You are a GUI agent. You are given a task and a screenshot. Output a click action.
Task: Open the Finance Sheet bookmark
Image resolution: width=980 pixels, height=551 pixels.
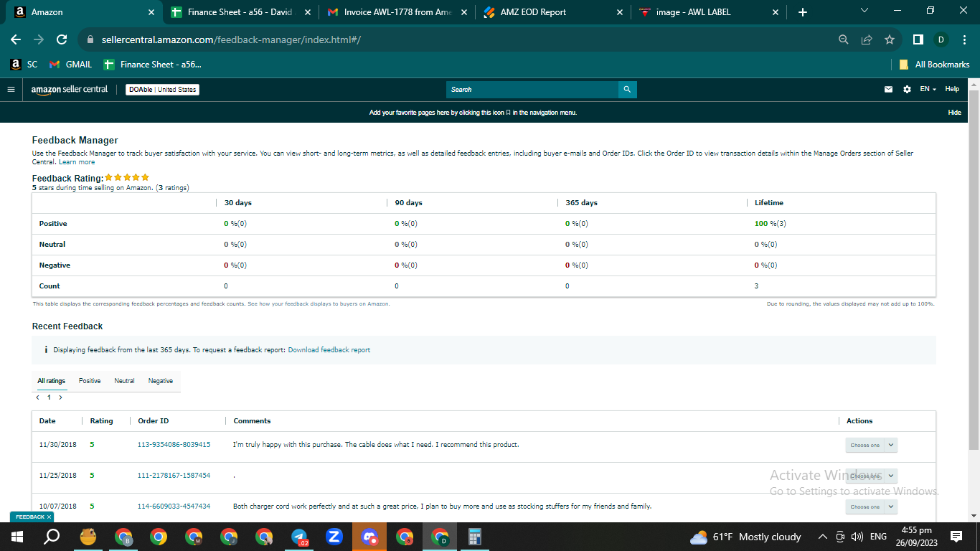coord(153,65)
